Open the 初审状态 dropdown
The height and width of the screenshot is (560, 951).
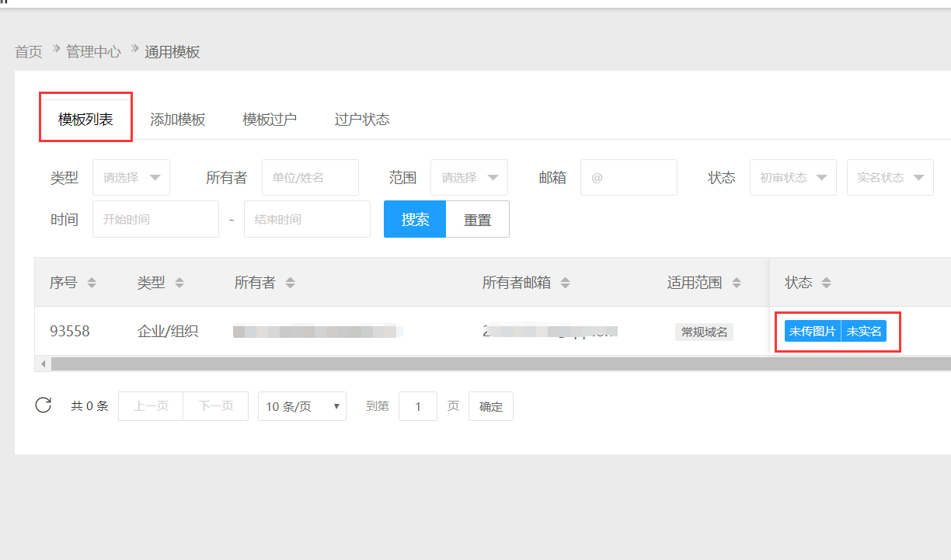792,177
